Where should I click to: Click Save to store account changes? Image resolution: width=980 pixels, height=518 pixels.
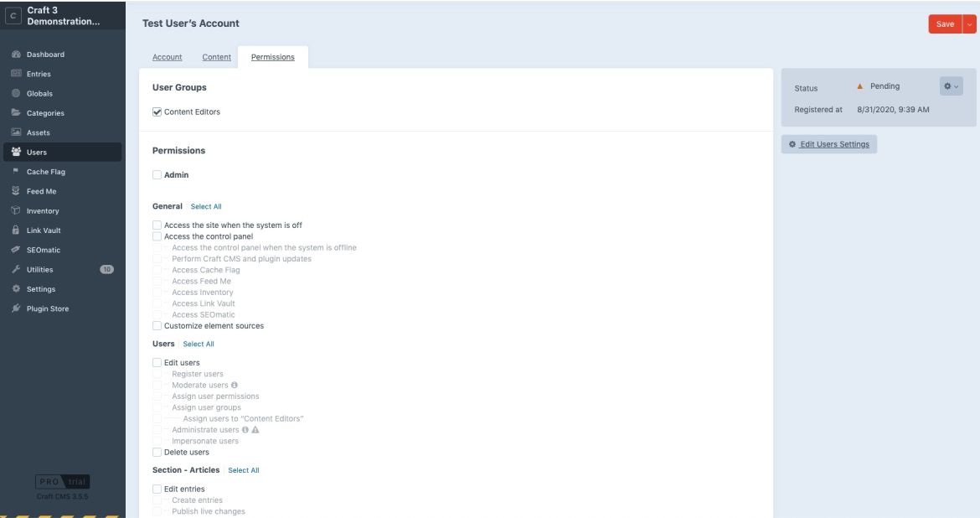pos(946,23)
